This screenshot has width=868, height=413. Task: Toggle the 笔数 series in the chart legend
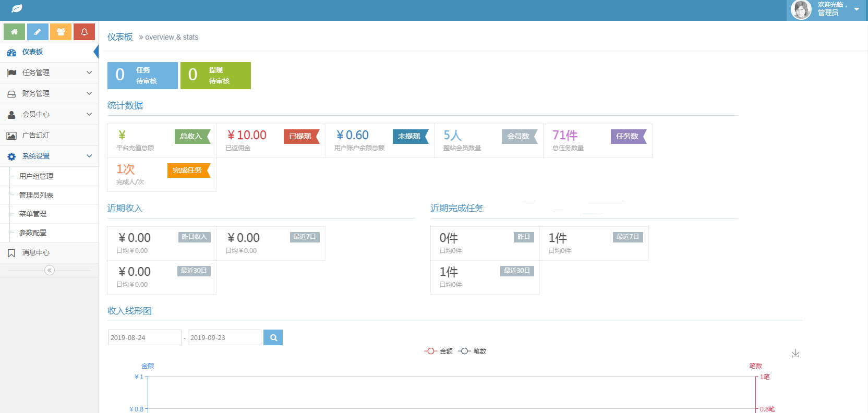click(472, 351)
